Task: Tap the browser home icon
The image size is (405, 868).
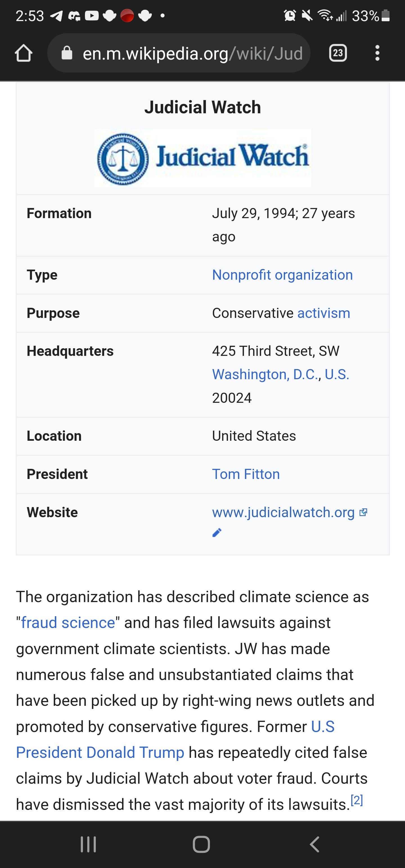Action: (24, 53)
